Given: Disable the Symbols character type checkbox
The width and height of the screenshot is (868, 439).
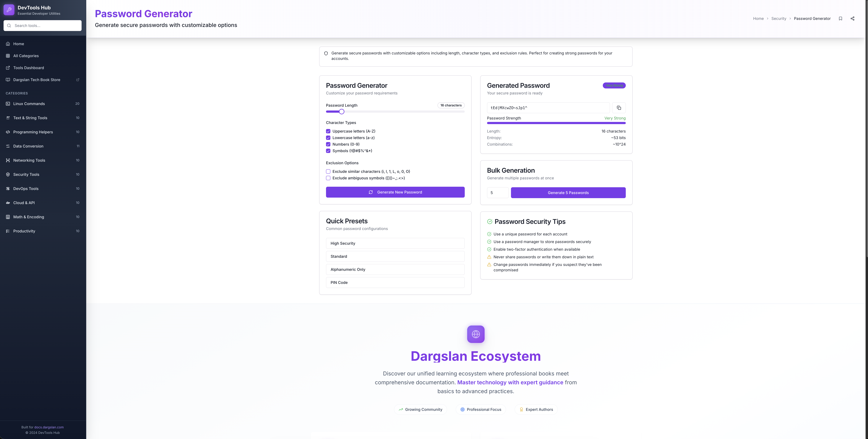Looking at the screenshot, I should (328, 151).
